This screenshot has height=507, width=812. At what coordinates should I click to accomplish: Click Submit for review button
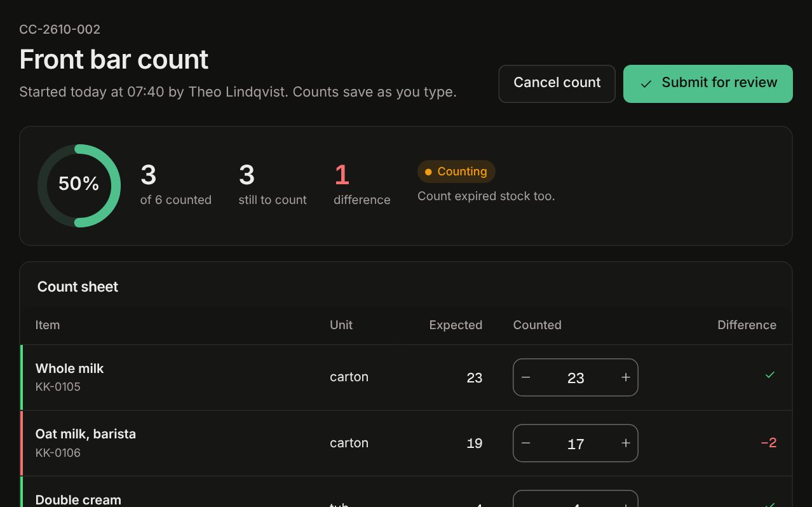pyautogui.click(x=708, y=83)
